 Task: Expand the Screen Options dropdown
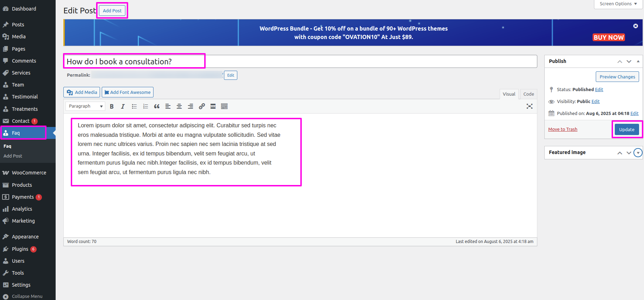pos(618,4)
